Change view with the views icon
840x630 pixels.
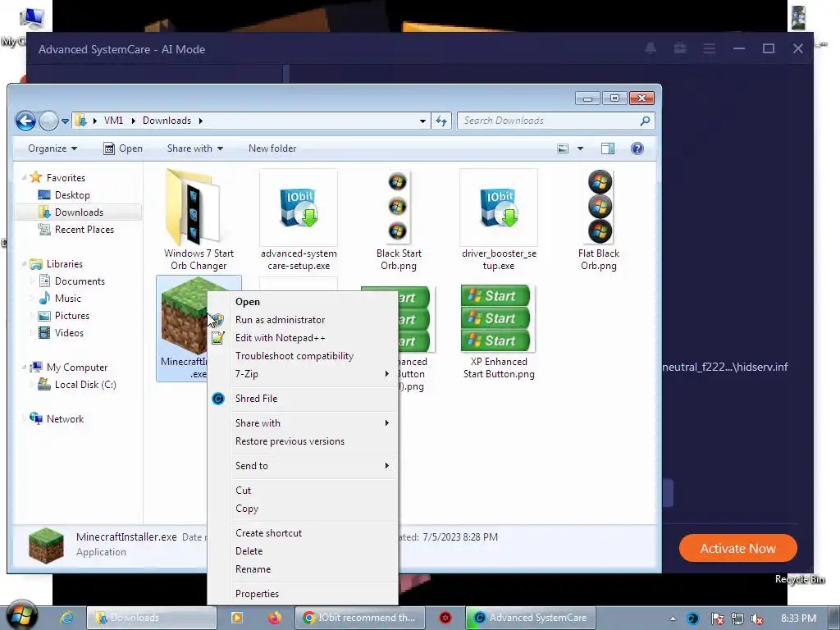563,148
